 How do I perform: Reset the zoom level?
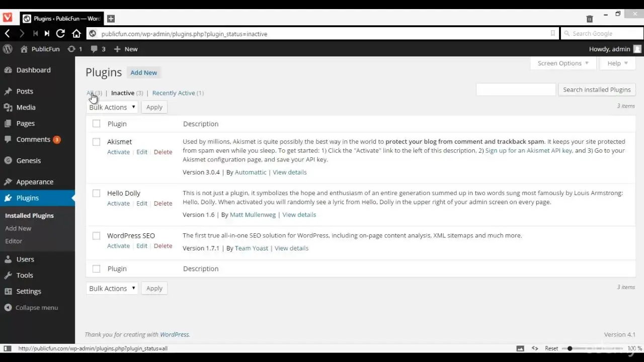point(551,348)
